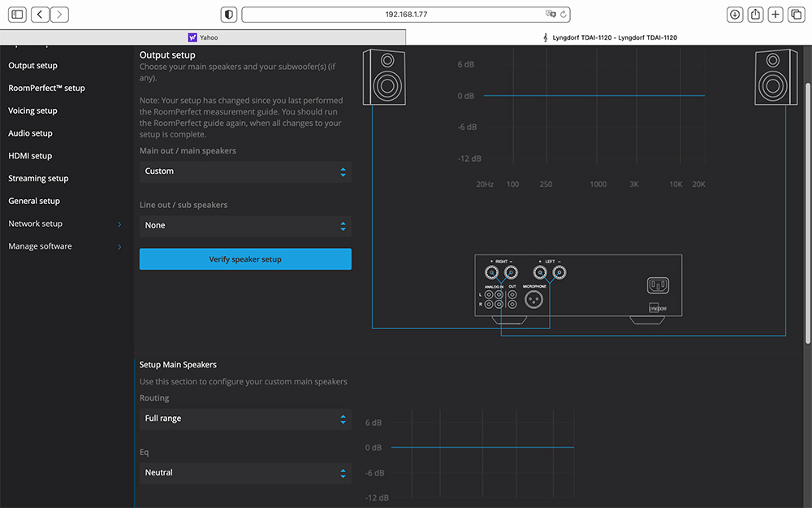Click the address bar showing 192.168.1.77

[x=406, y=15]
